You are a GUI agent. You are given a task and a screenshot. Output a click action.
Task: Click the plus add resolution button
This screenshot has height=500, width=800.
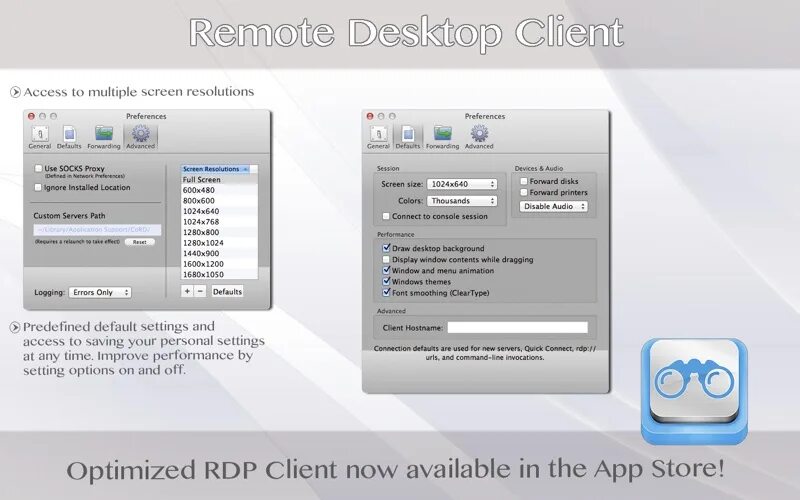click(x=187, y=291)
